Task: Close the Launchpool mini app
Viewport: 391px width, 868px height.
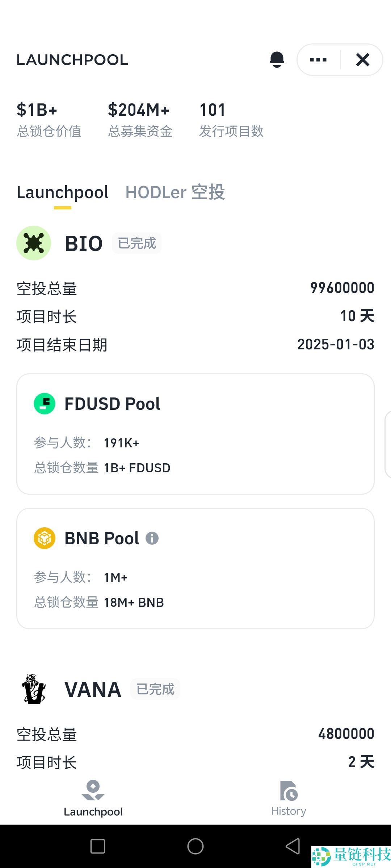Action: 362,60
